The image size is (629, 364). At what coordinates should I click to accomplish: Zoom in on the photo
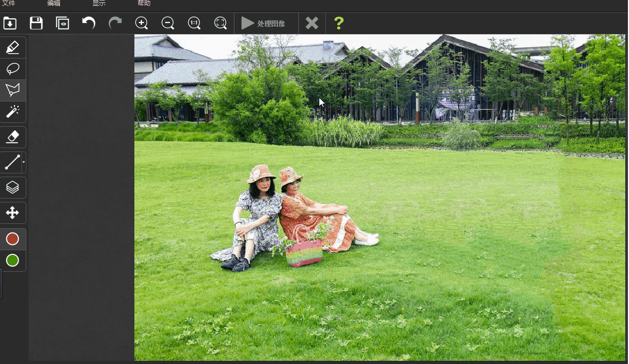[141, 23]
